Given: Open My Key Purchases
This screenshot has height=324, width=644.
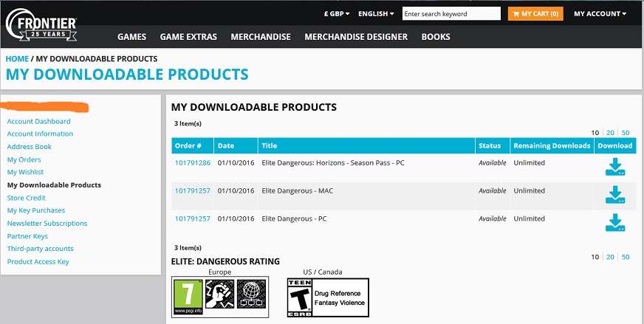Looking at the screenshot, I should pos(35,210).
